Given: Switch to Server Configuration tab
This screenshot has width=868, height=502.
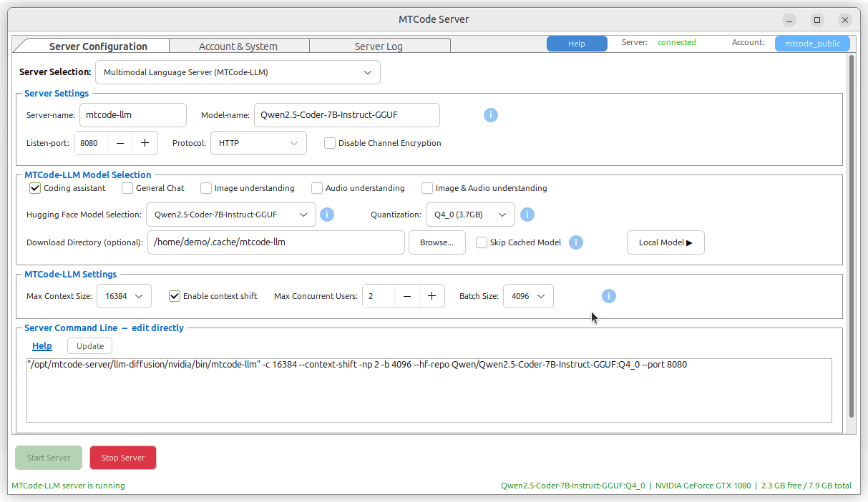Looking at the screenshot, I should click(98, 46).
